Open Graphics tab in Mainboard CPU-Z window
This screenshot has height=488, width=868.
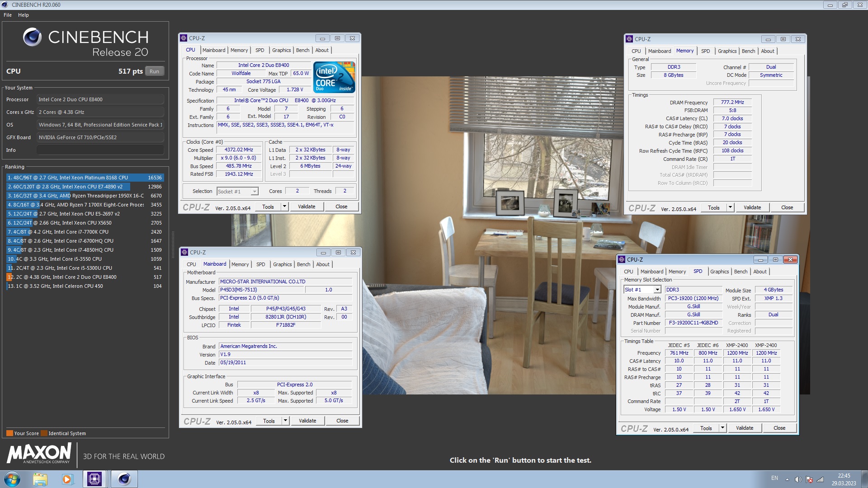pyautogui.click(x=283, y=264)
